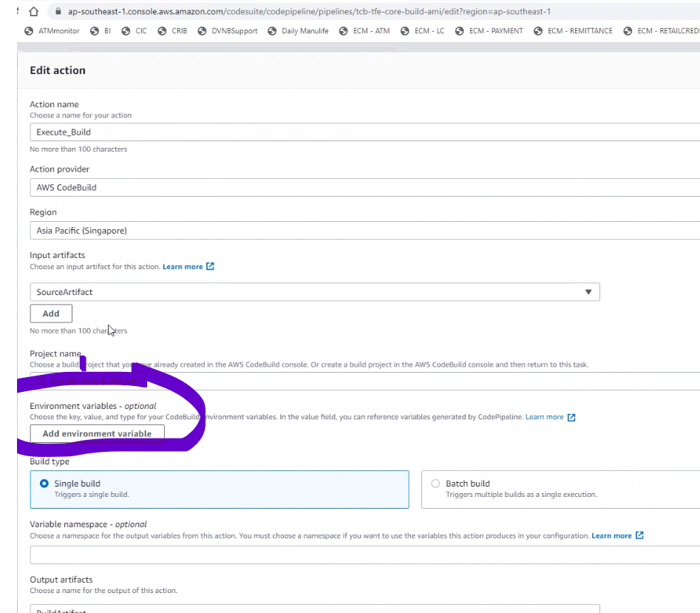Click the site security lock icon
Screen dimensions: 700x613
(58, 12)
